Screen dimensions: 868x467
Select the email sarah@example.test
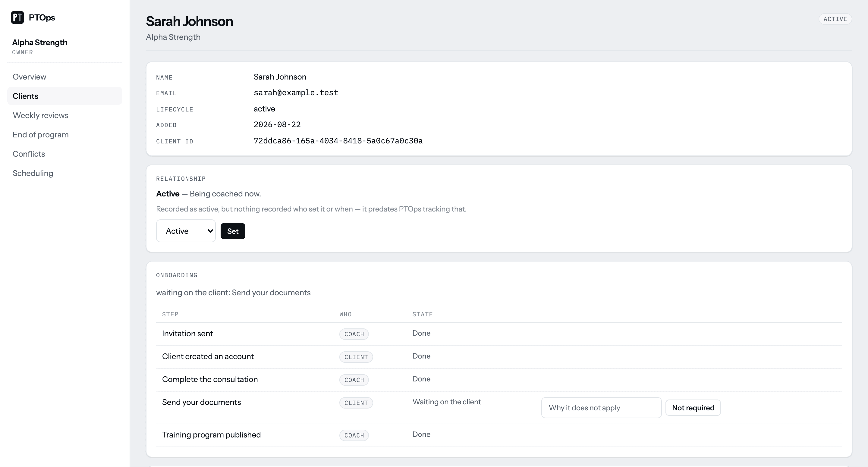[x=296, y=93]
